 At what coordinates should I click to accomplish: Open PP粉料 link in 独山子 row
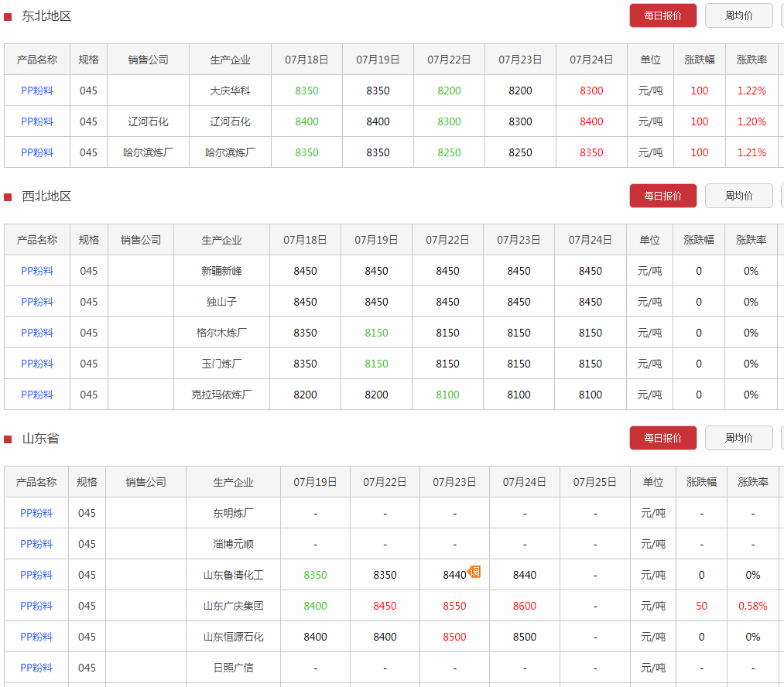pos(37,302)
